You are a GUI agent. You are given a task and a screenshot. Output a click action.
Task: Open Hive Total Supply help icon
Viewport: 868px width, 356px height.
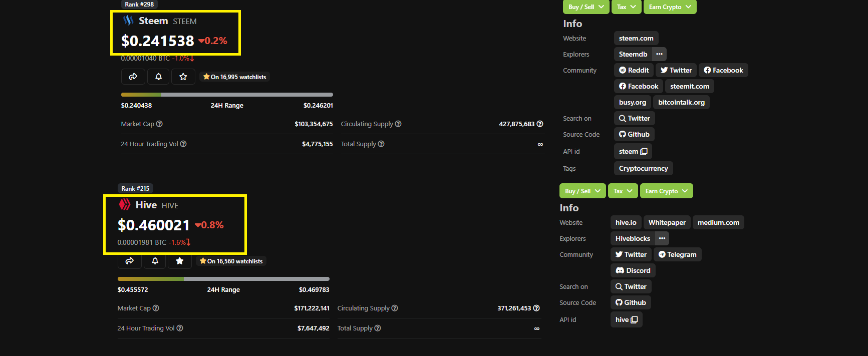click(x=378, y=328)
